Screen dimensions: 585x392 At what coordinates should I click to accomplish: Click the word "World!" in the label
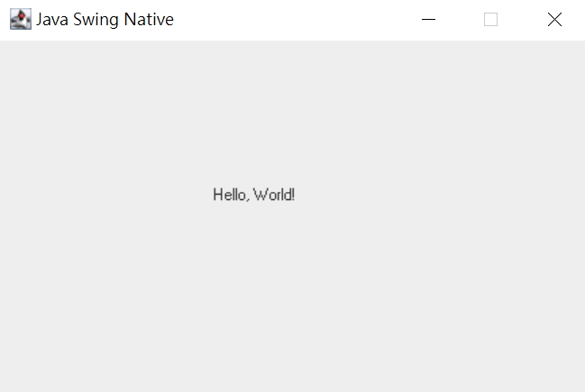pos(274,195)
